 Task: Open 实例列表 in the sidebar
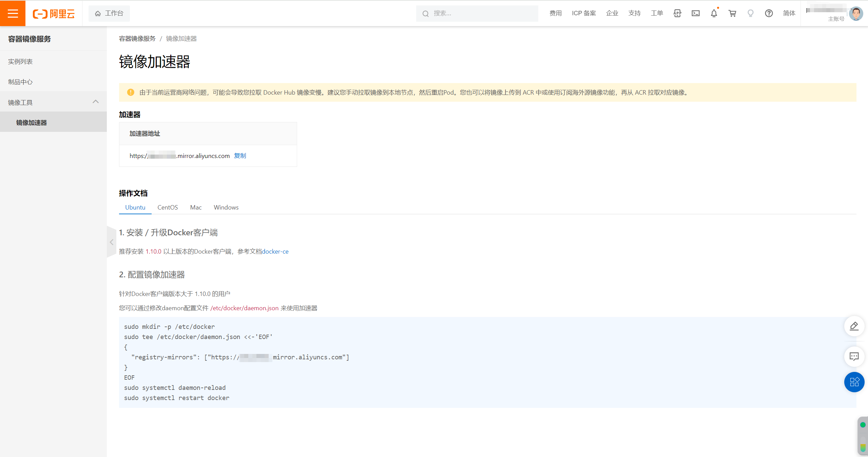(20, 61)
